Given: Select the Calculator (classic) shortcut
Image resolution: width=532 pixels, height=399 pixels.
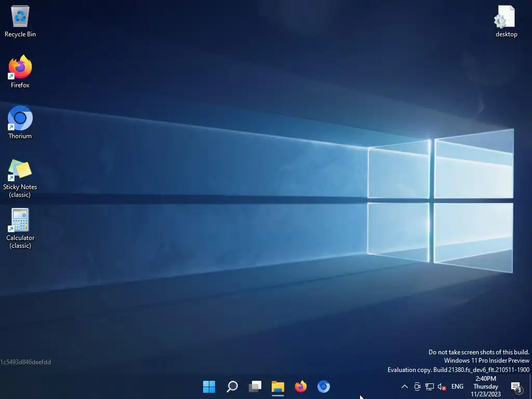Looking at the screenshot, I should 20,229.
